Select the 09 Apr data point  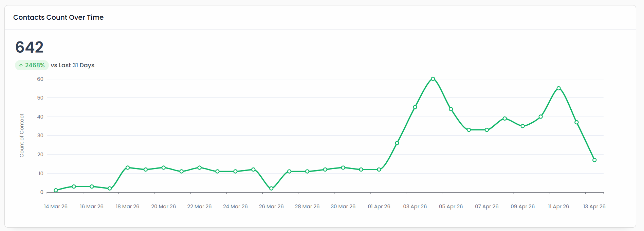(523, 126)
